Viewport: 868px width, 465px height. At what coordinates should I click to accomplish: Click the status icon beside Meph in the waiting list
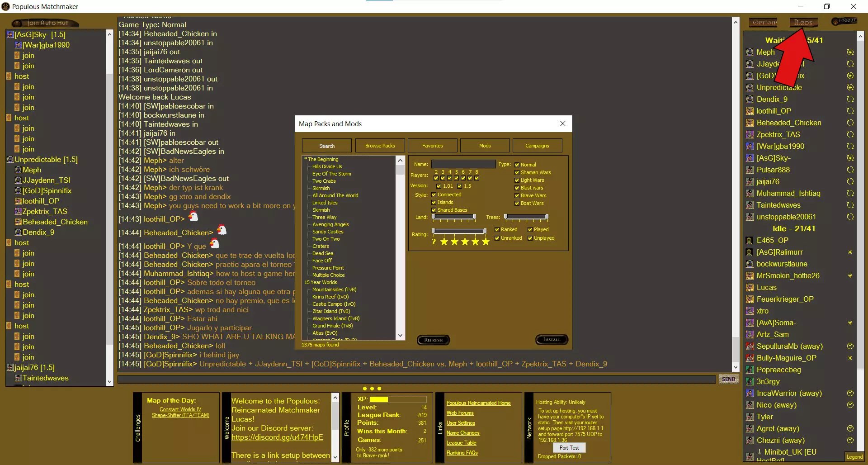coord(850,52)
